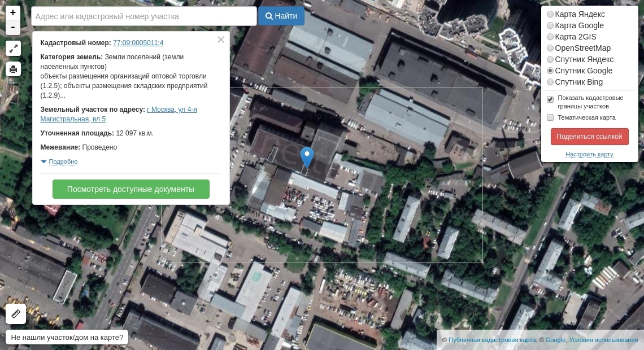
Task: Switch to Спутник Bing imagery
Action: pos(550,82)
